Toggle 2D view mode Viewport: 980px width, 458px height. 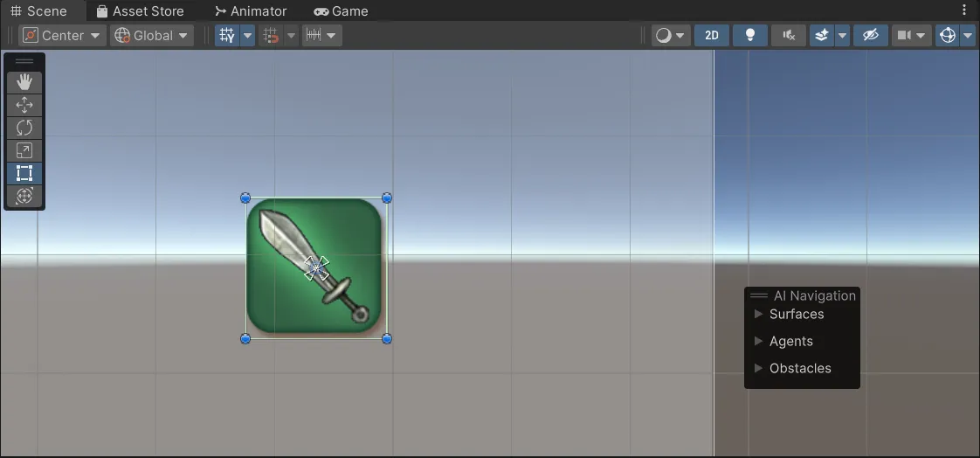(712, 36)
